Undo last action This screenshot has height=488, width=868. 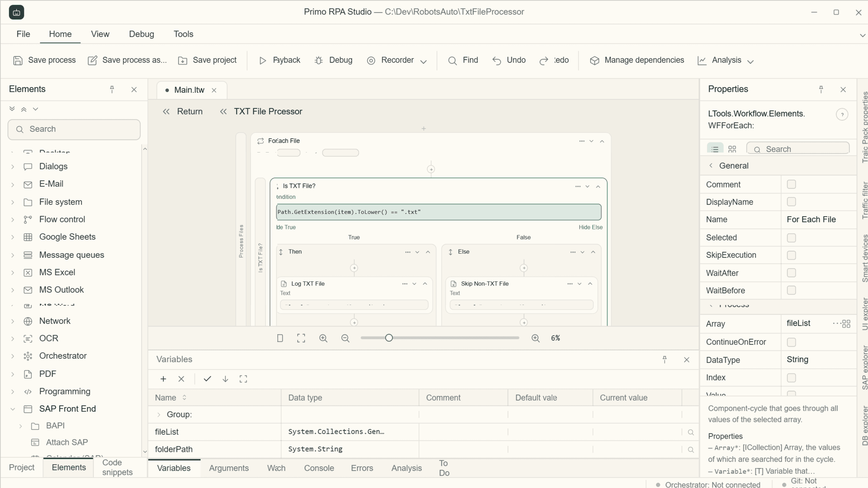509,60
